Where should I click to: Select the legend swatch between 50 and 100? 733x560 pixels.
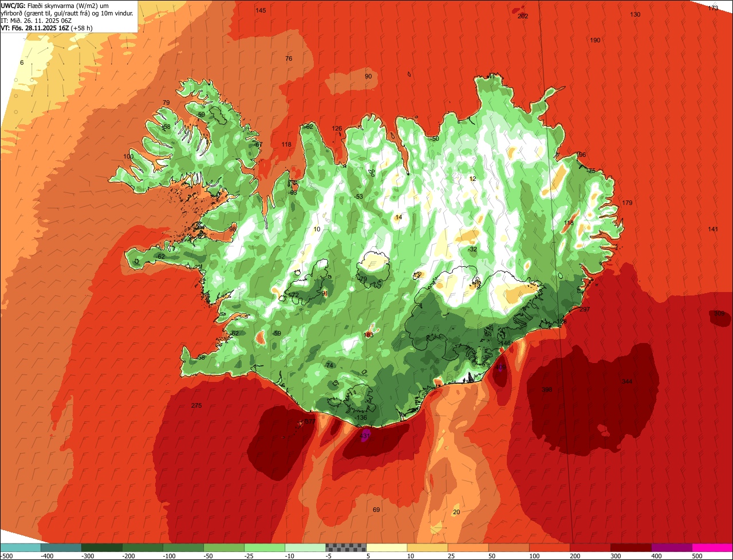coord(509,547)
